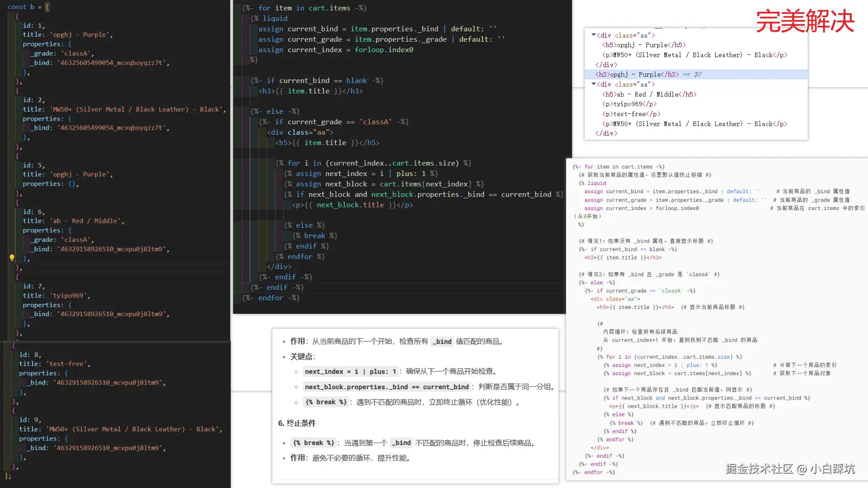Click the title 'tyipo969' line

click(x=57, y=296)
